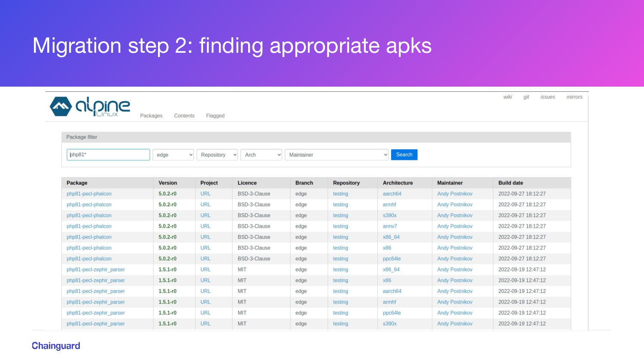
Task: Click Andy Postnikov in phalcon aarch64 row
Action: click(455, 194)
